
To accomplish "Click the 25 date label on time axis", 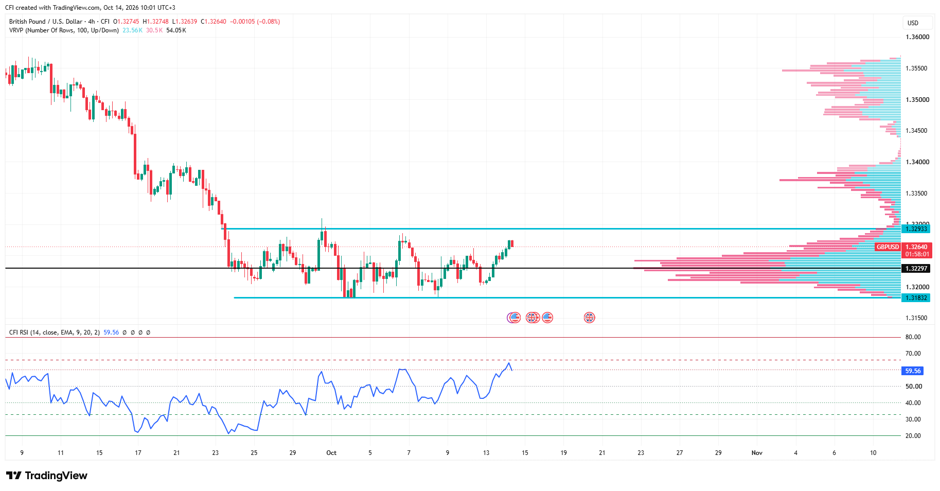I will pyautogui.click(x=254, y=453).
